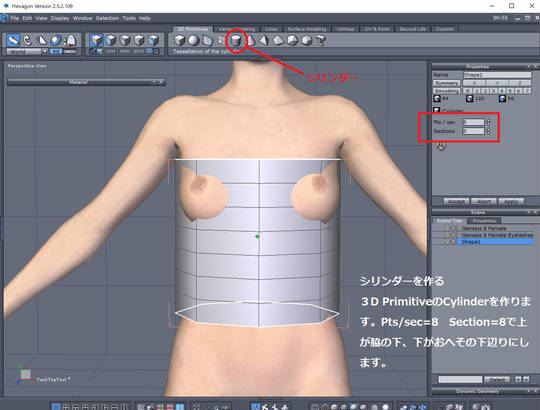540x410 pixels.
Task: Switch to Select Edges mode cube
Action: click(x=125, y=40)
